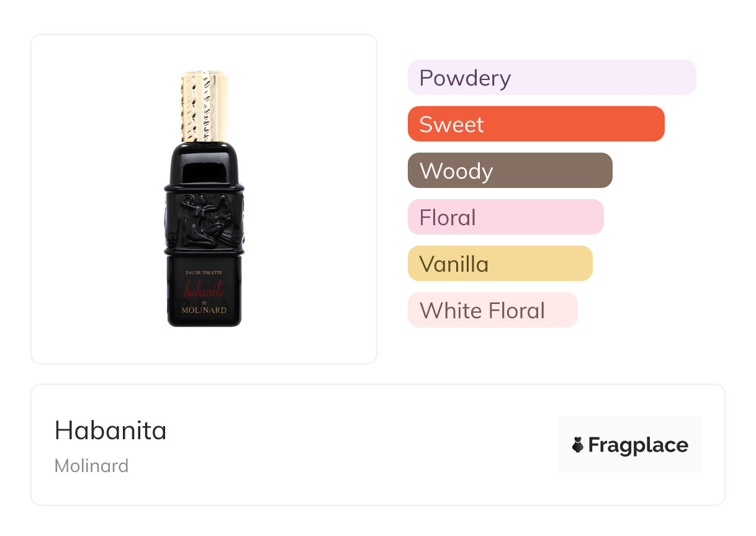Choose the White Floral accord bar
The height and width of the screenshot is (536, 756).
492,310
